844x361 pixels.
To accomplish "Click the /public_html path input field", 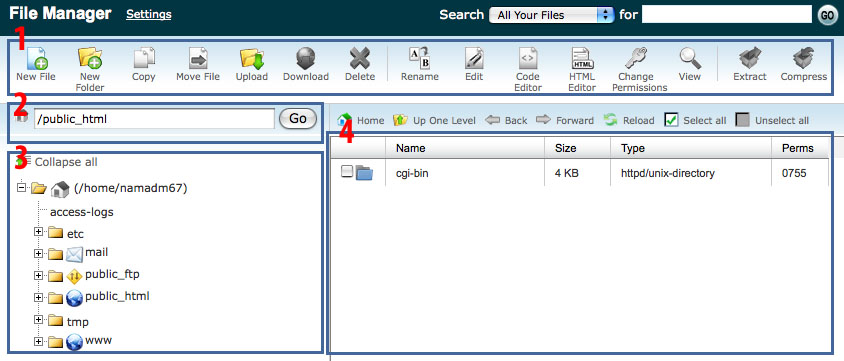I will [154, 119].
